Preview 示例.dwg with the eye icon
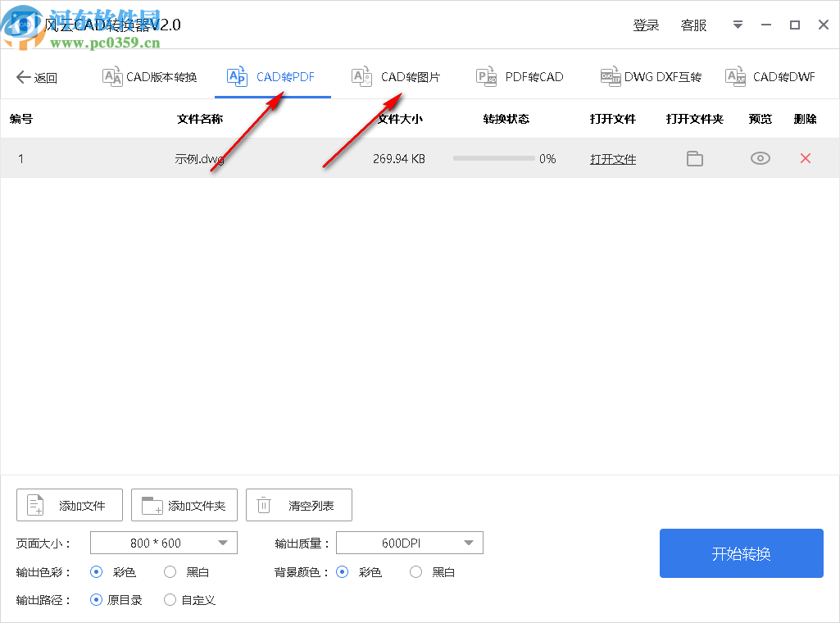 point(760,158)
